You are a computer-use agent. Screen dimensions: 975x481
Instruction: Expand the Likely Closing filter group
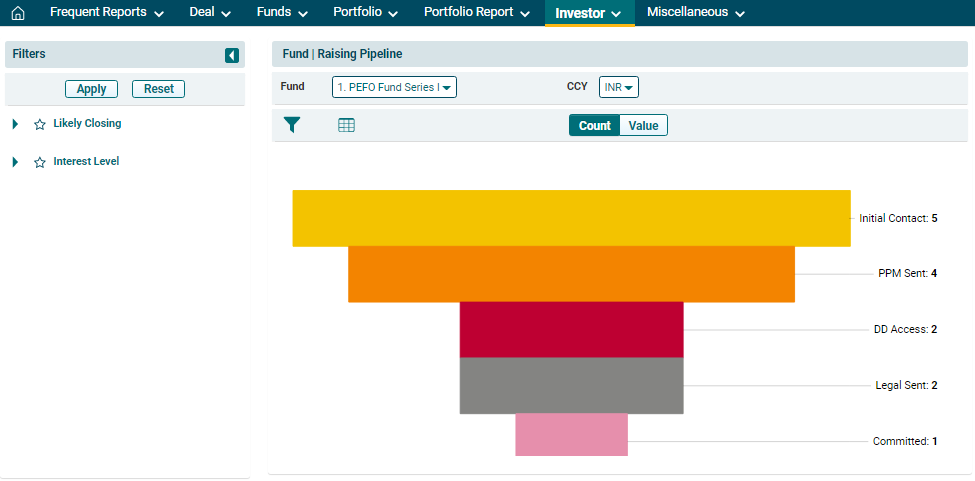[15, 124]
